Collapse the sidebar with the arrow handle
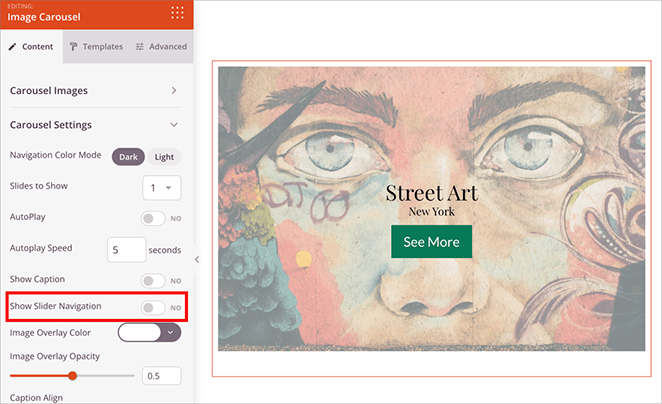The height and width of the screenshot is (404, 662). (x=197, y=259)
